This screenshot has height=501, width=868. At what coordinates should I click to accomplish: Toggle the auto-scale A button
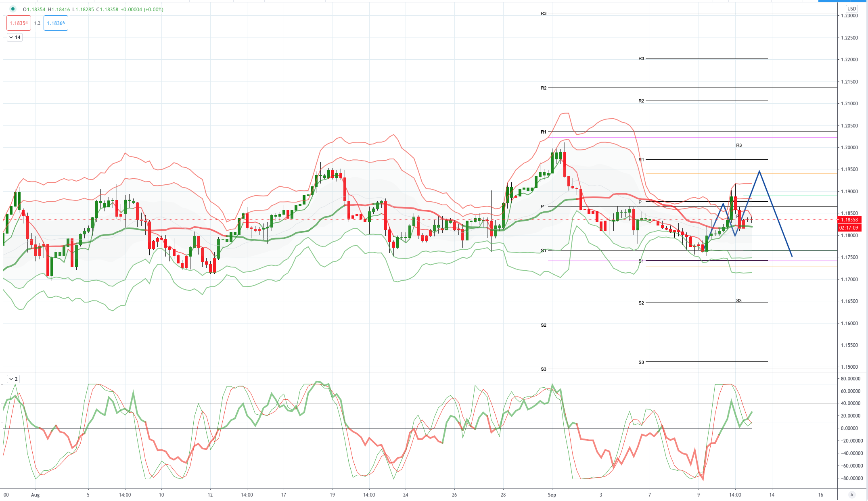(852, 495)
